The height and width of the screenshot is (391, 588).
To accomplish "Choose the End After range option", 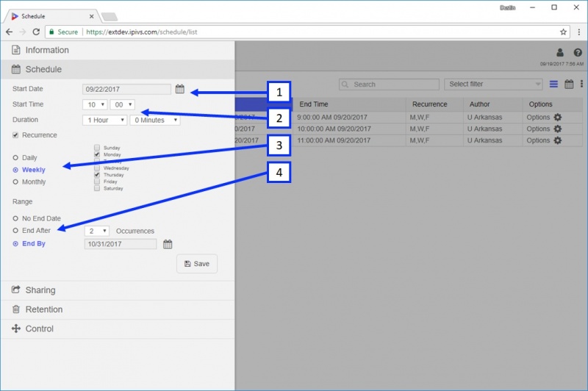I will pos(15,231).
